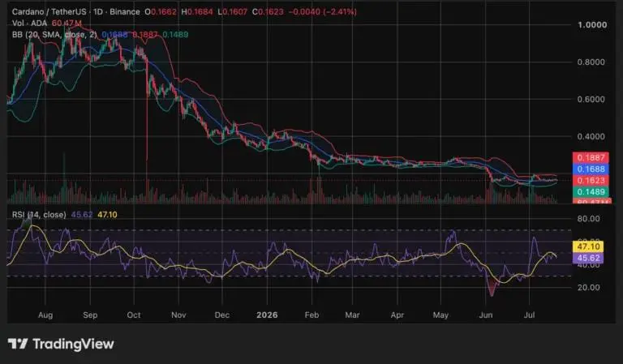The image size is (623, 364).
Task: Click the Jul label on the time axis
Action: 529,315
